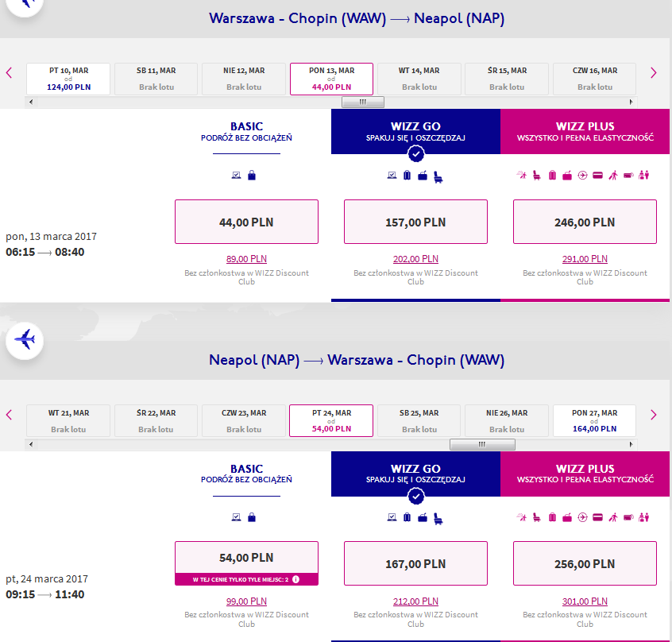Choose the outbound WIZZ GO fare 157,00 PLN
Viewport: 672px width, 642px height.
pos(415,222)
